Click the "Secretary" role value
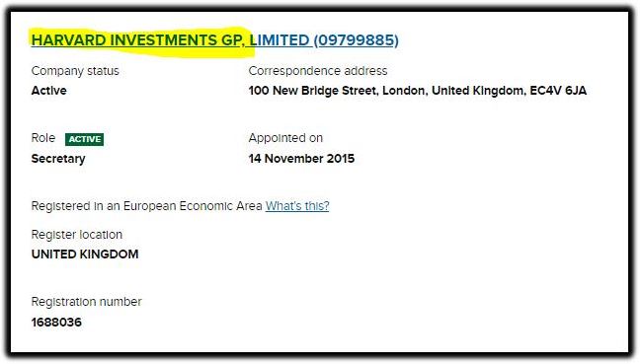 58,159
